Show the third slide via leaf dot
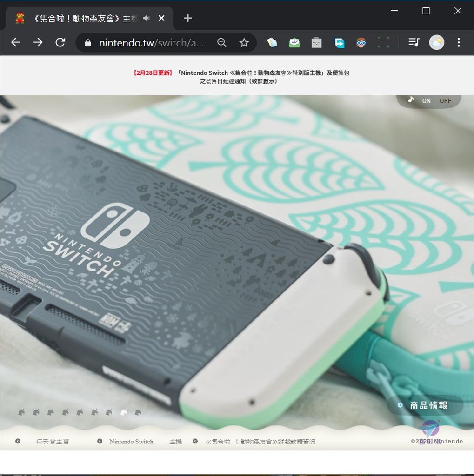This screenshot has width=474, height=476. point(50,412)
